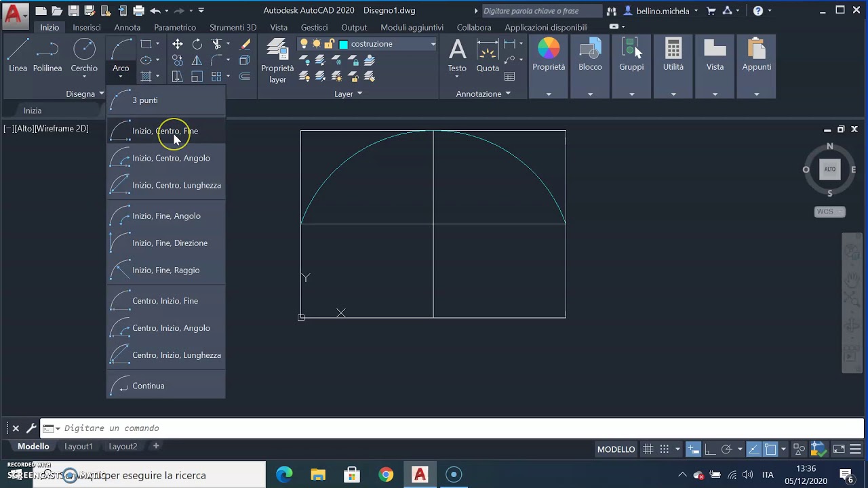This screenshot has height=488, width=868.
Task: Choose Centro, Inizio, Angolo arc option
Action: point(166,328)
